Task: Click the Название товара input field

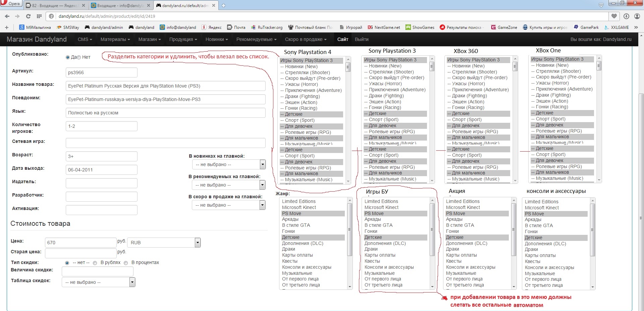Action: click(166, 86)
